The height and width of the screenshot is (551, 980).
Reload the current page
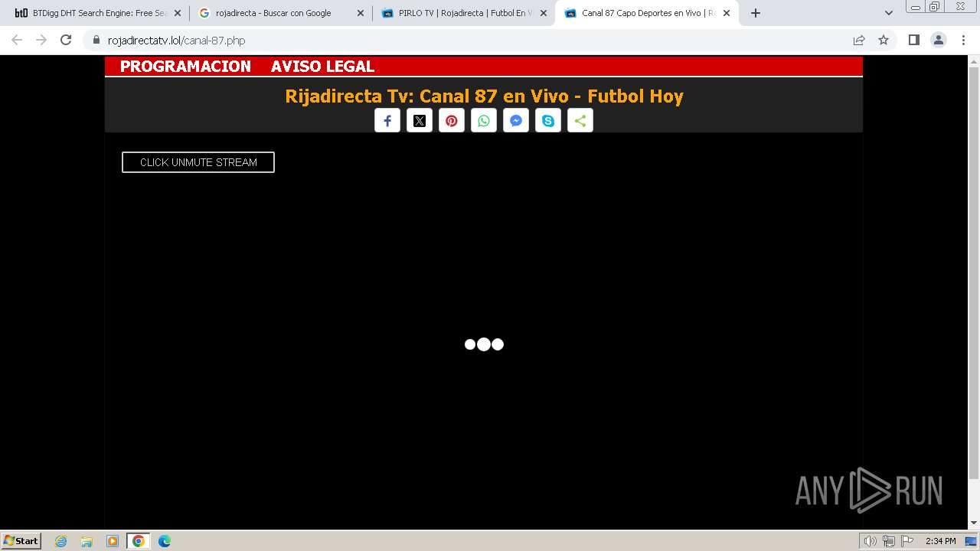click(66, 40)
